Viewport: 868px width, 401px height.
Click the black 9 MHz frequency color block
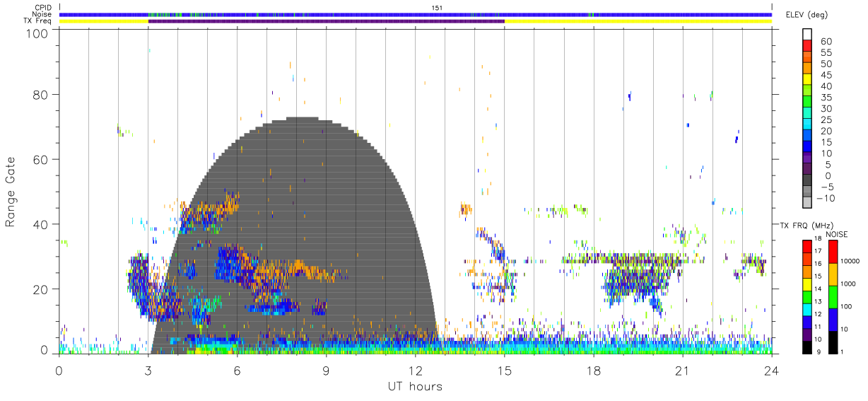click(807, 346)
